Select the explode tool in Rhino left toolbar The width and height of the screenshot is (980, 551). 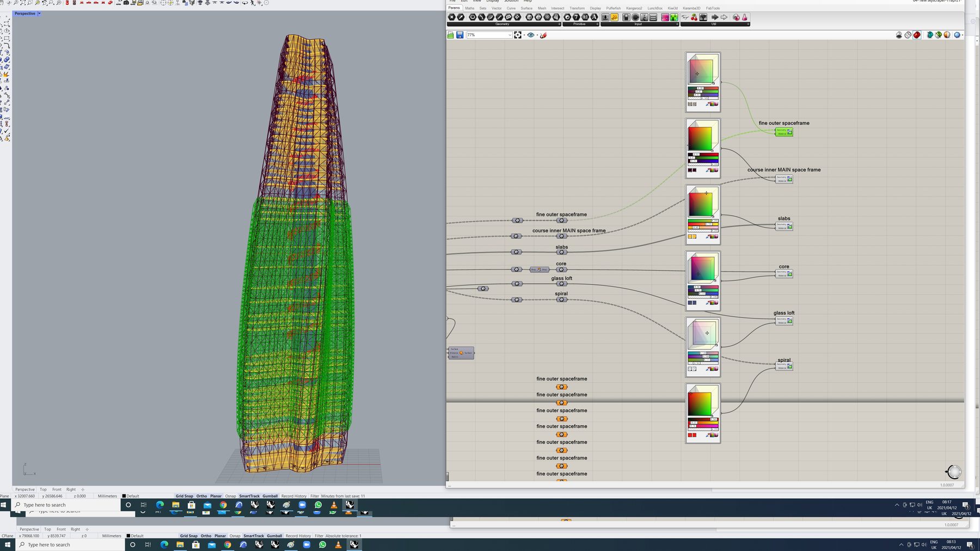pos(7,75)
